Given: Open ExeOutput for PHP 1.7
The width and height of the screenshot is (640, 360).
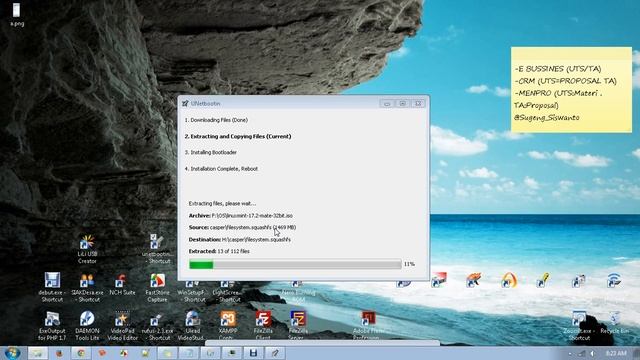Looking at the screenshot, I should point(52,325).
